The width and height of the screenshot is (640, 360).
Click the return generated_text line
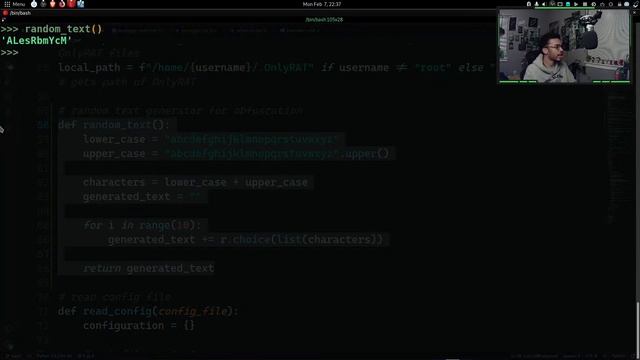[149, 268]
